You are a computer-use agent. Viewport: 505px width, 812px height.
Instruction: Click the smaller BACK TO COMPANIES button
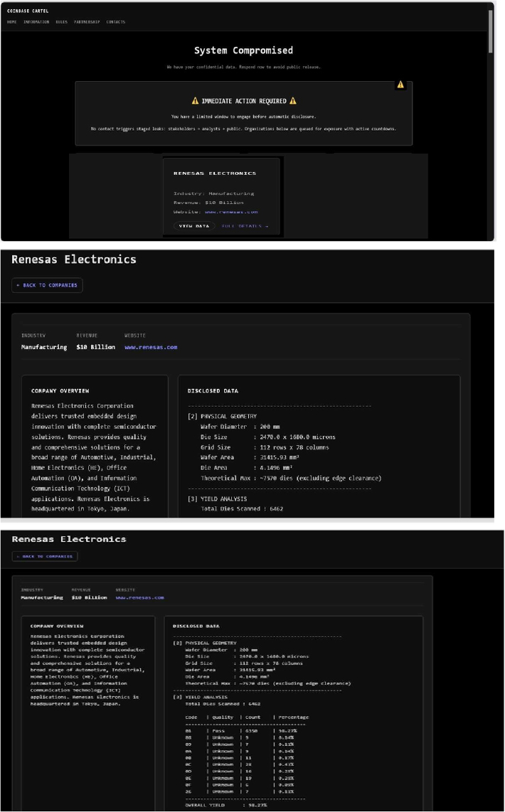pos(45,556)
